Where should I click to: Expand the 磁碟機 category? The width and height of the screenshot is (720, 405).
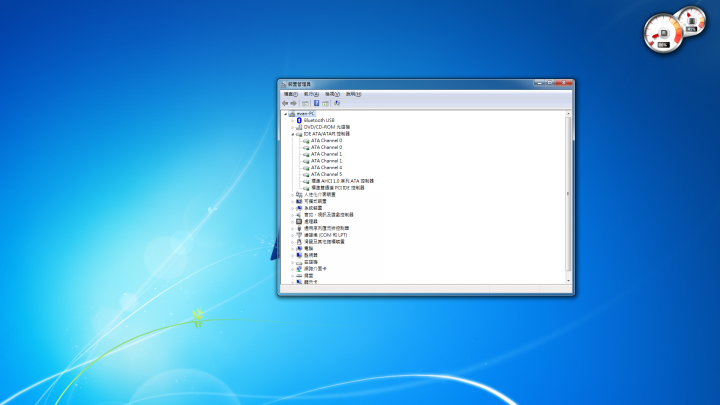point(292,262)
